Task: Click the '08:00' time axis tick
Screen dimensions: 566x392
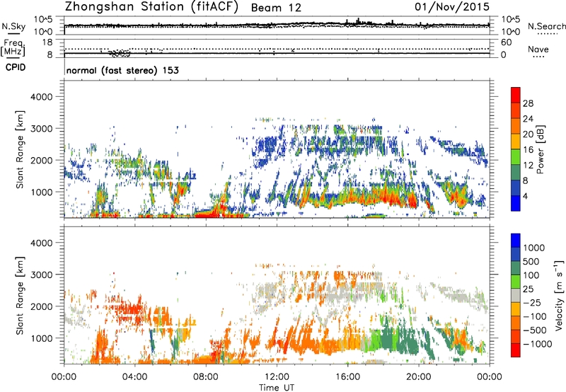Action: (x=206, y=377)
